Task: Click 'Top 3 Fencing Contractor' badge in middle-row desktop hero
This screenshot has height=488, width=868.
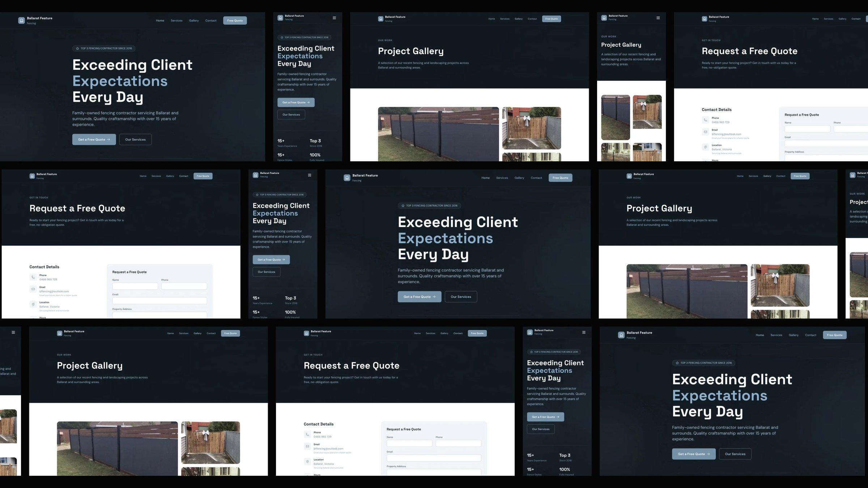Action: pyautogui.click(x=429, y=206)
